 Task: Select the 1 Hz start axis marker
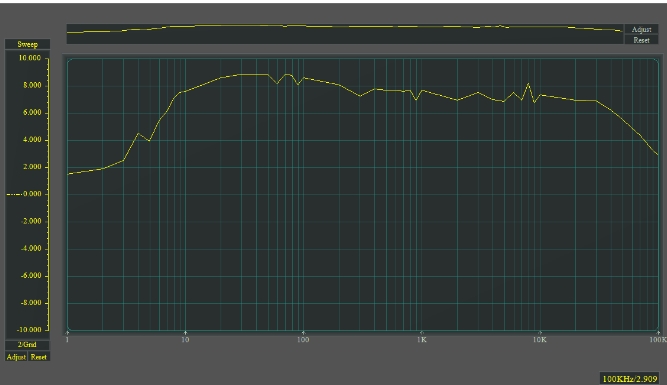(x=67, y=339)
